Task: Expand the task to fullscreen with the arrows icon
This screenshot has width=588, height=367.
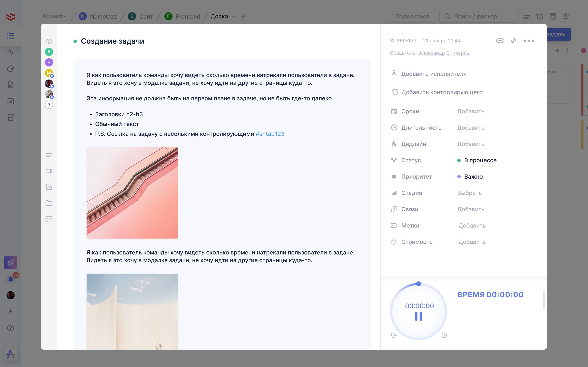Action: click(x=513, y=41)
